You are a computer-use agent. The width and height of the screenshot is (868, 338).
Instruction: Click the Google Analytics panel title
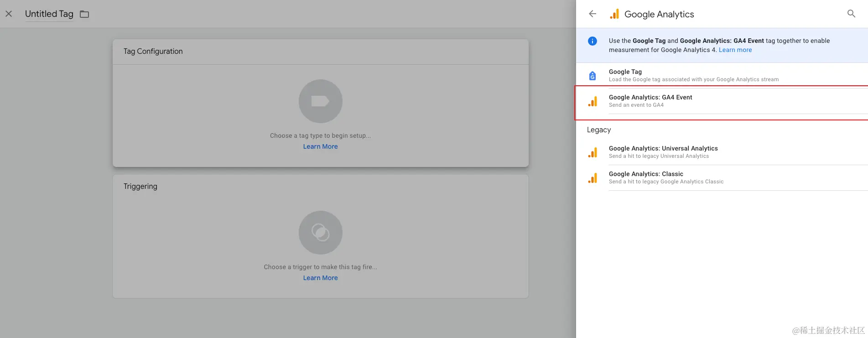coord(659,14)
